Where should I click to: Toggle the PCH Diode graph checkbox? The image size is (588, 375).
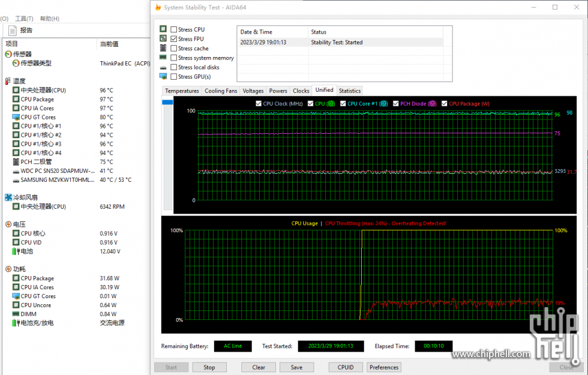[x=395, y=103]
